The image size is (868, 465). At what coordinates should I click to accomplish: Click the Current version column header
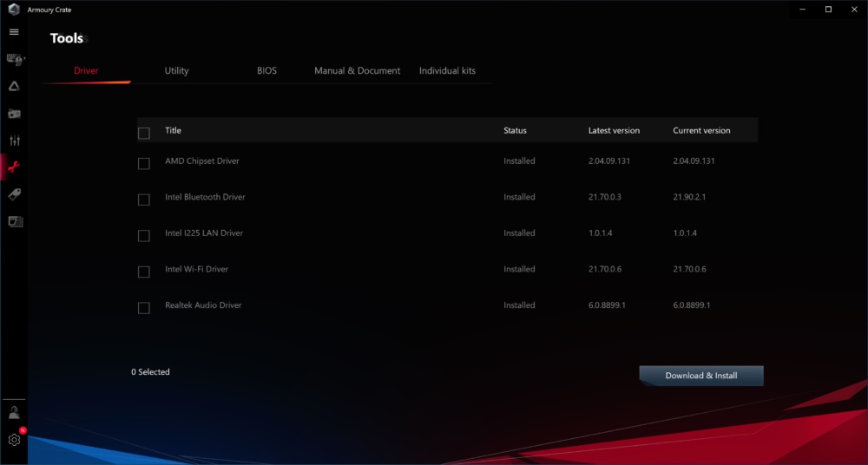(701, 131)
